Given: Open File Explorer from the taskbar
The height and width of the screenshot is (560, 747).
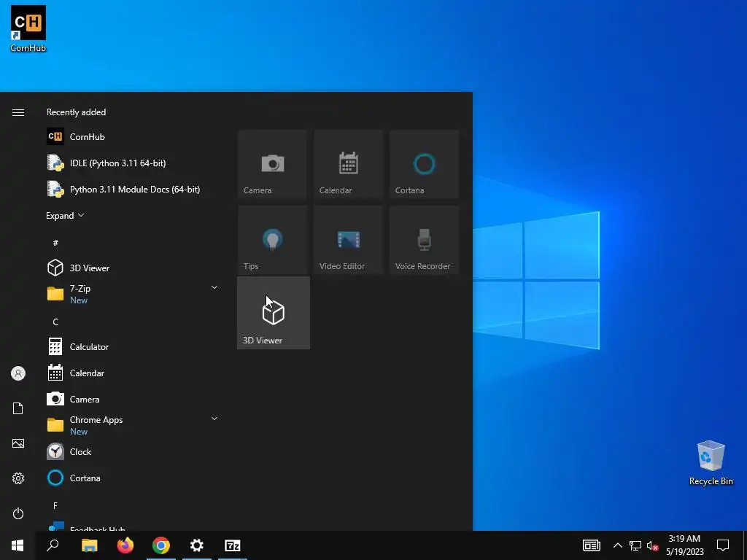Looking at the screenshot, I should coord(89,545).
